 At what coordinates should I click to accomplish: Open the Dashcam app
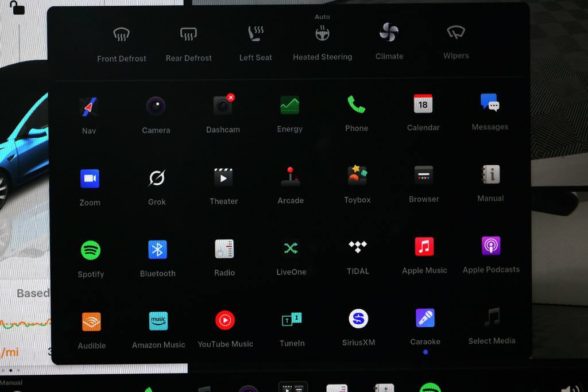(223, 105)
